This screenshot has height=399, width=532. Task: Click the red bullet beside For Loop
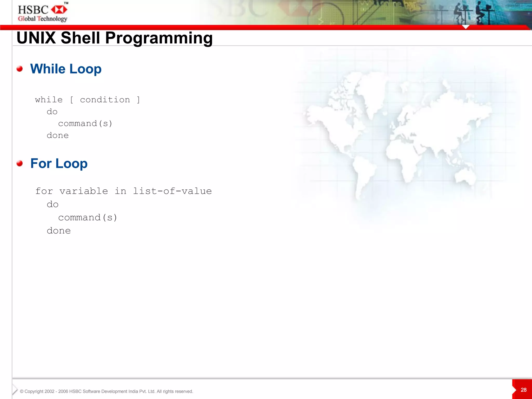(x=20, y=163)
